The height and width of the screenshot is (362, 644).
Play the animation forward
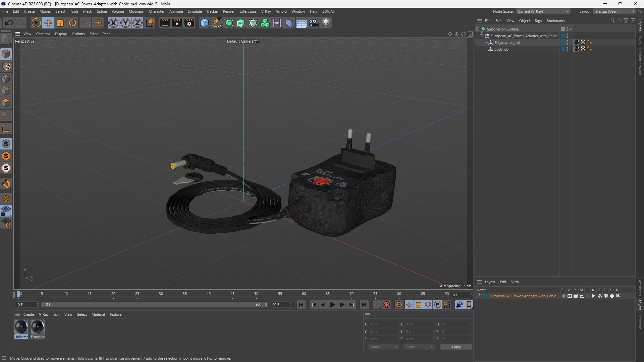(332, 305)
